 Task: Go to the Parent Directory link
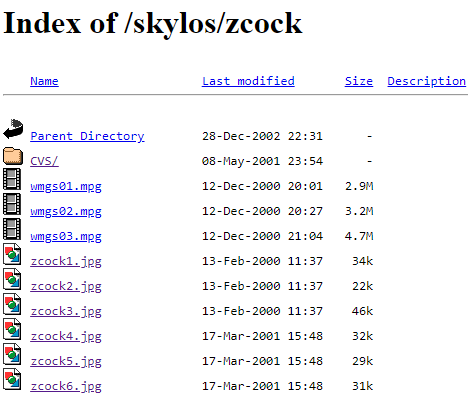click(87, 136)
